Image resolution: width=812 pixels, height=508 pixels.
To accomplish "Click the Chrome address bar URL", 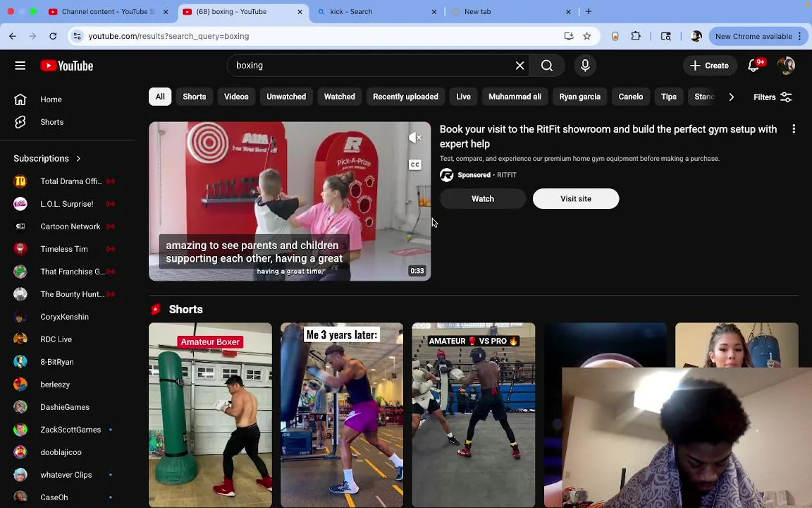I will tap(169, 36).
